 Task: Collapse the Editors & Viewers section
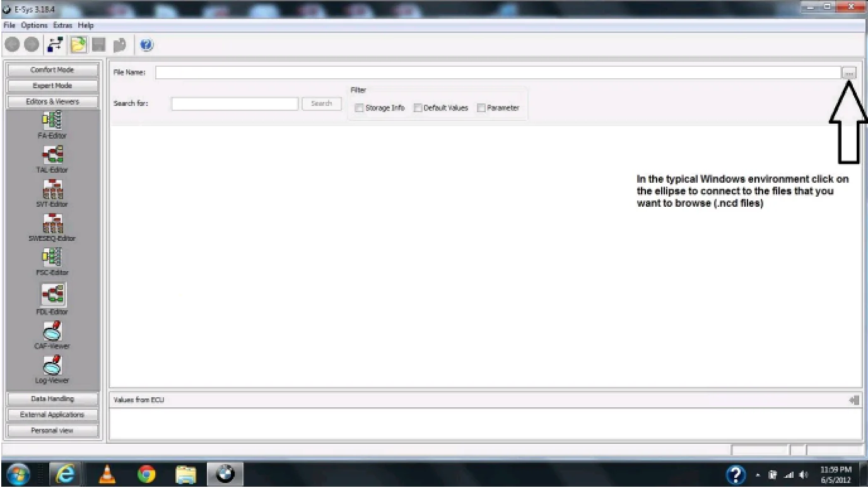point(52,102)
